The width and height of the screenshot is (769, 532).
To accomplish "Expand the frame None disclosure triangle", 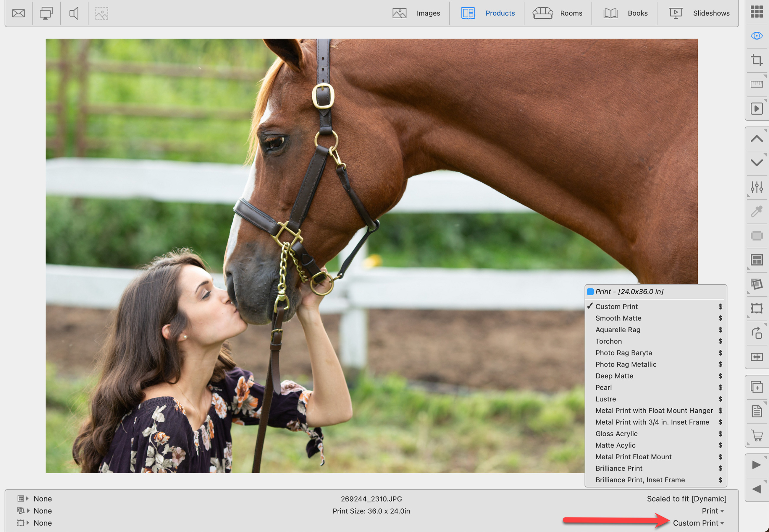I will [x=28, y=523].
